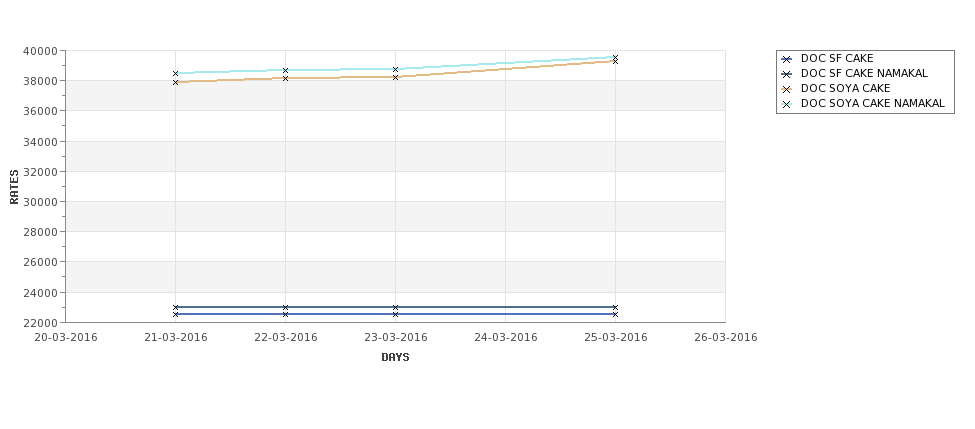Click the RATES y-axis title
The width and height of the screenshot is (975, 429).
[14, 187]
